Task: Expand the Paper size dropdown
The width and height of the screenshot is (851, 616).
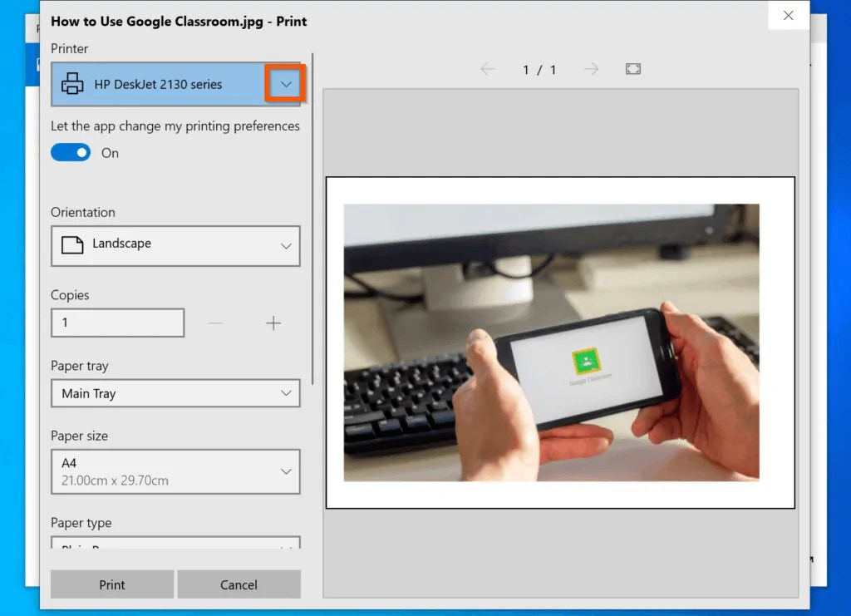Action: coord(287,471)
